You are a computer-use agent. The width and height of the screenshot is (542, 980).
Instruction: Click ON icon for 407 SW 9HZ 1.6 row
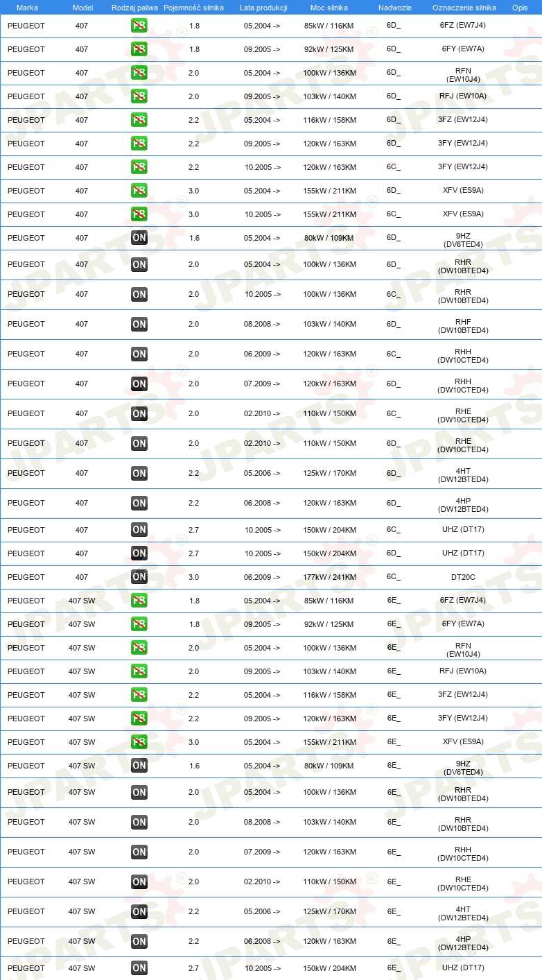coord(139,766)
